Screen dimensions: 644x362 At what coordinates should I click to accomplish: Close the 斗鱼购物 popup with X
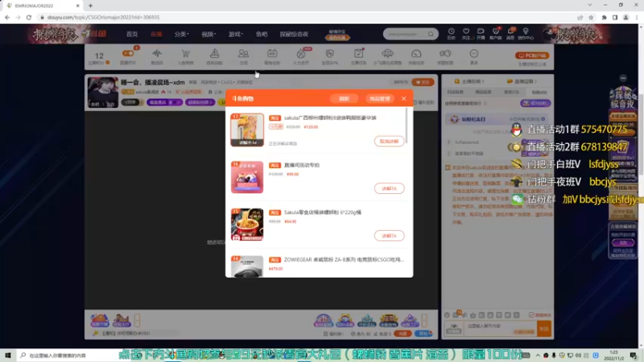click(404, 98)
